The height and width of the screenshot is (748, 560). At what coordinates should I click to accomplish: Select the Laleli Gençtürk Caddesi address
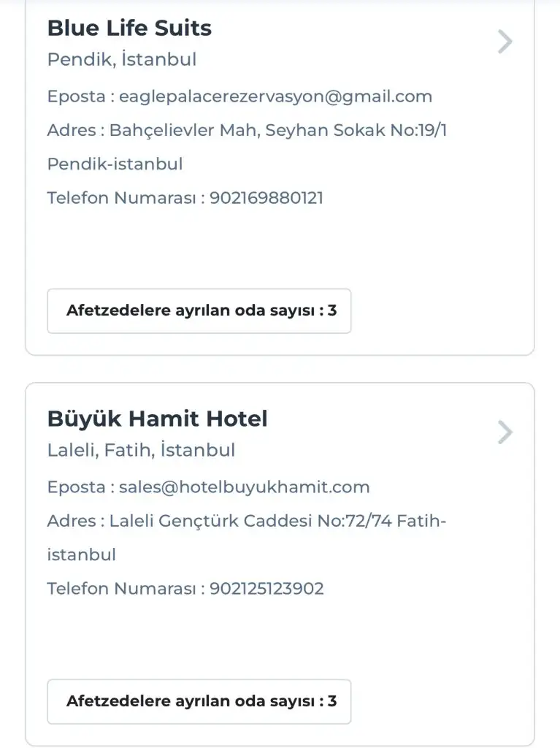pyautogui.click(x=277, y=522)
